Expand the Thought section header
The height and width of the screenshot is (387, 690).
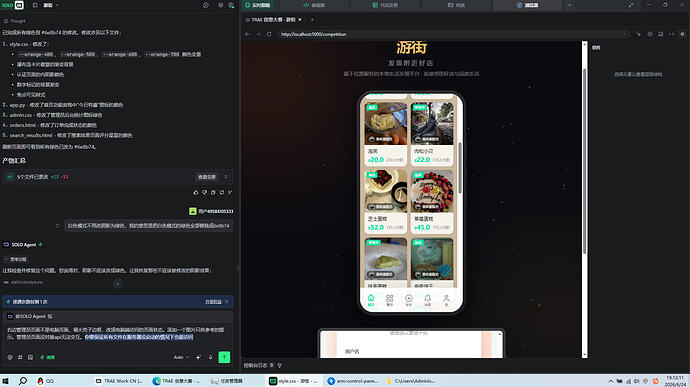(x=15, y=21)
